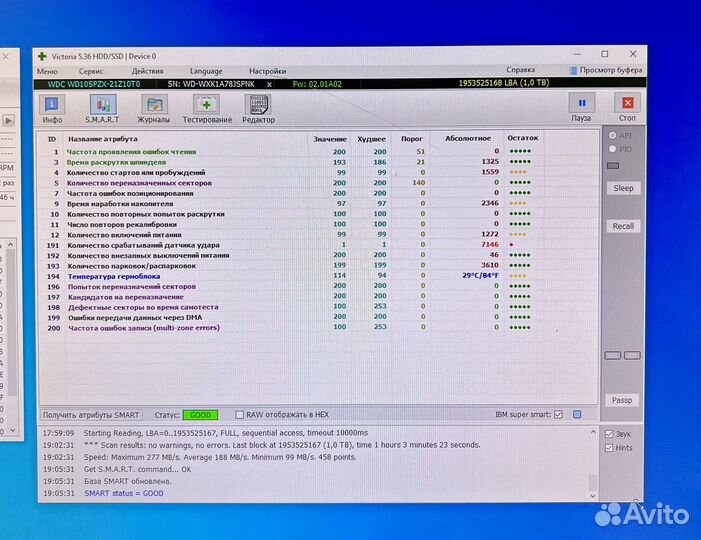This screenshot has width=701, height=540.
Task: Switch to the Тестирование surface test view
Action: pos(206,107)
